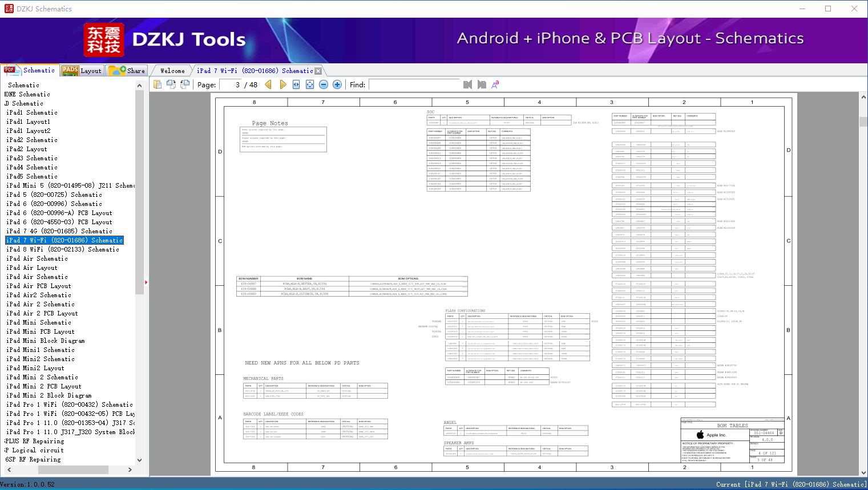
Task: Find previous search match
Action: coord(467,84)
